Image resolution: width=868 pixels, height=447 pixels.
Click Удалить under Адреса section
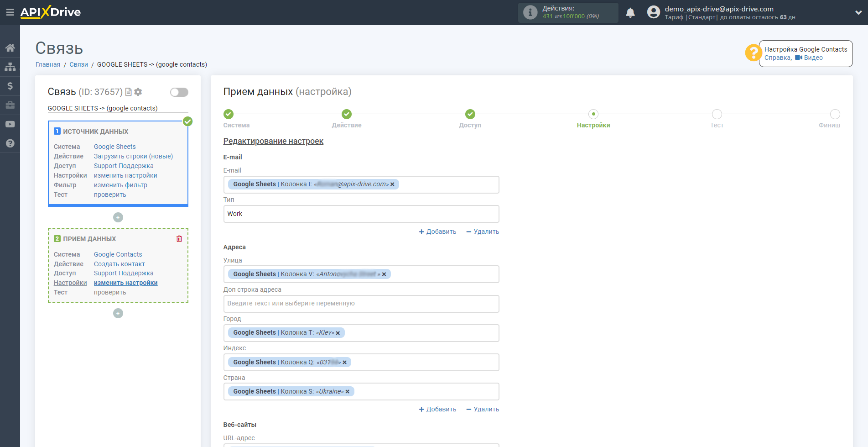click(483, 410)
